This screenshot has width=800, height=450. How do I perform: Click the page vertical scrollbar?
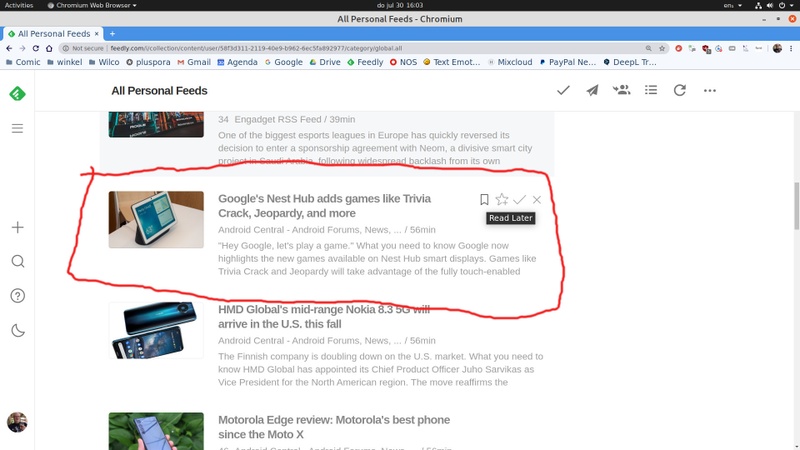click(x=796, y=205)
